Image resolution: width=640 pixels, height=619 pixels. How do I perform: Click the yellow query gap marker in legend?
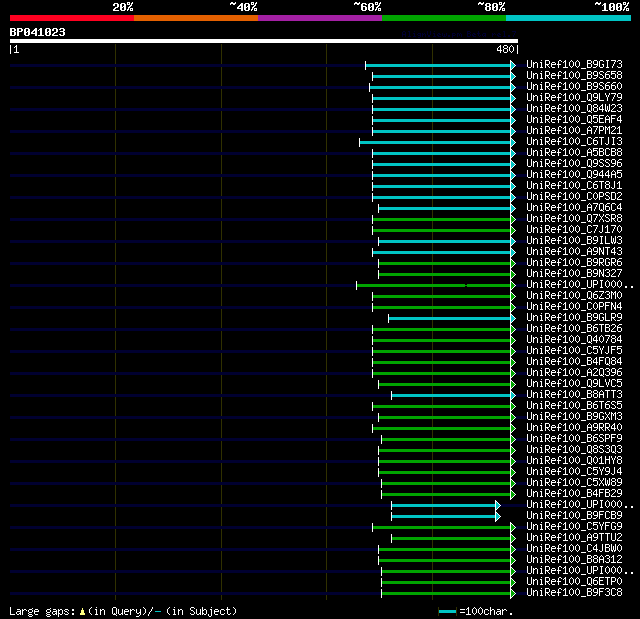(x=82, y=611)
